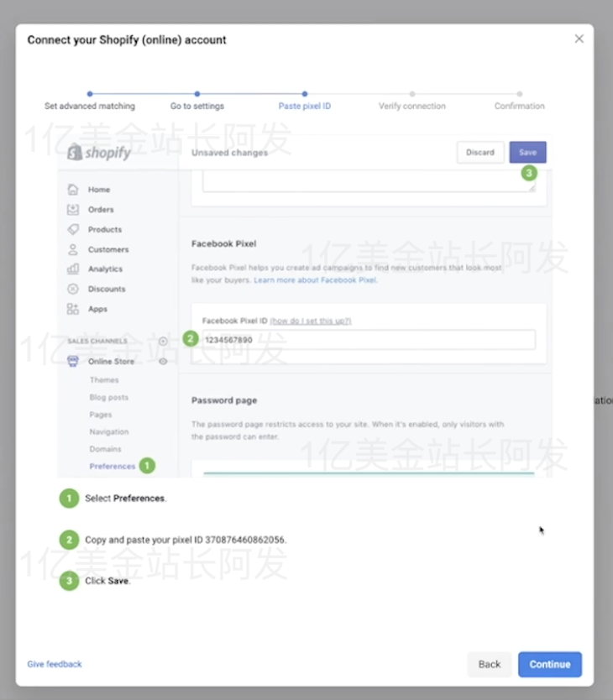Screen dimensions: 613x700
Task: Click the Online Store storefront icon
Action: click(x=73, y=361)
